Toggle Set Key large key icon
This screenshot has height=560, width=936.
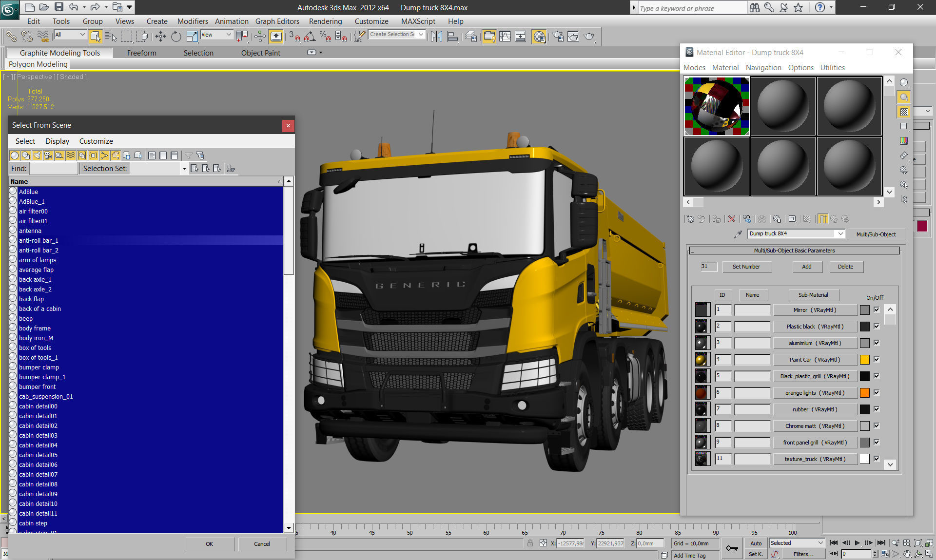pyautogui.click(x=732, y=548)
